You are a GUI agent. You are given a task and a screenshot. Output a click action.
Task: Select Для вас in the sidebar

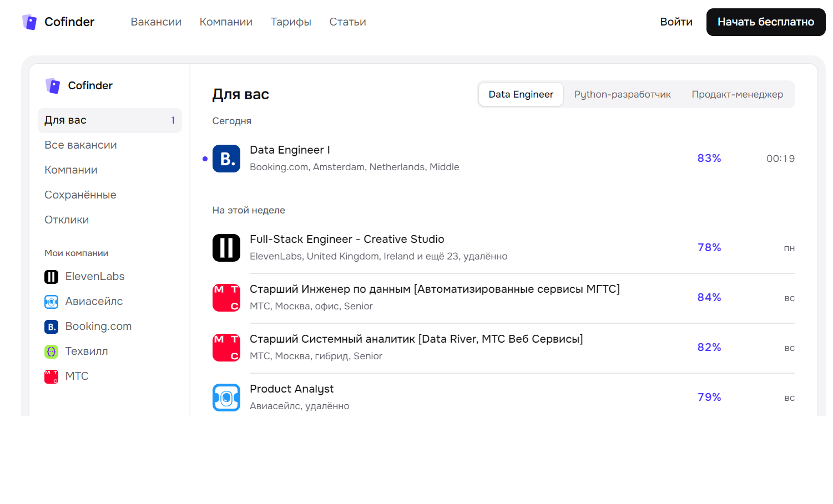point(110,120)
